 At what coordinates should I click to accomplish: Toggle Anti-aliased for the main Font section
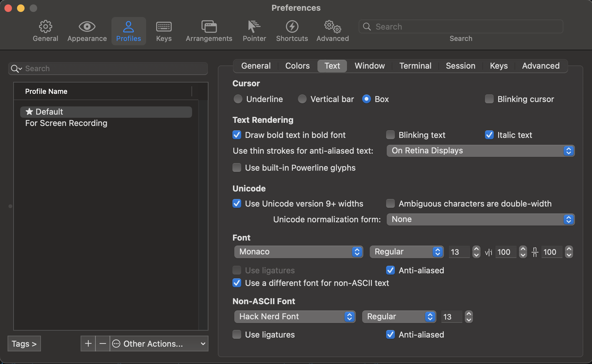pyautogui.click(x=390, y=270)
